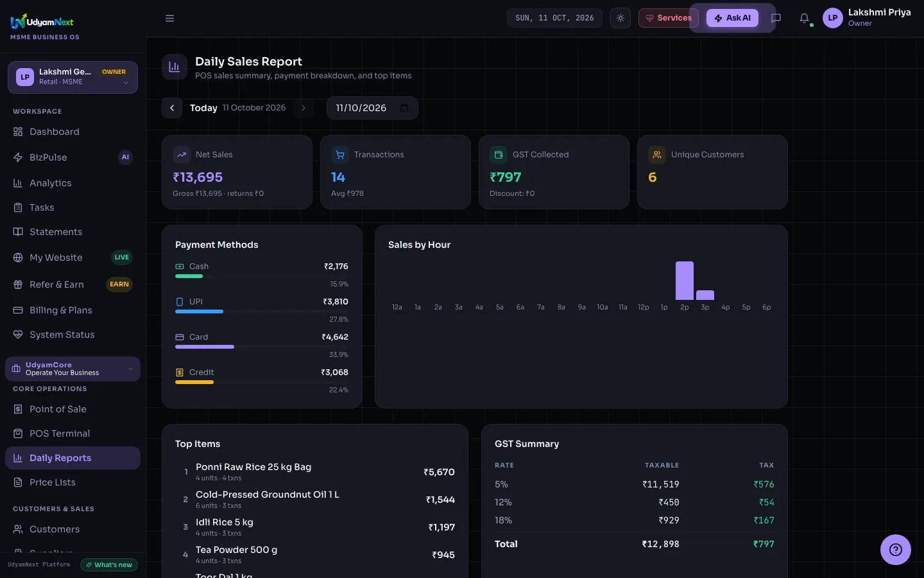The width and height of the screenshot is (924, 578).
Task: Click the 3p sales bar
Action: (x=705, y=295)
